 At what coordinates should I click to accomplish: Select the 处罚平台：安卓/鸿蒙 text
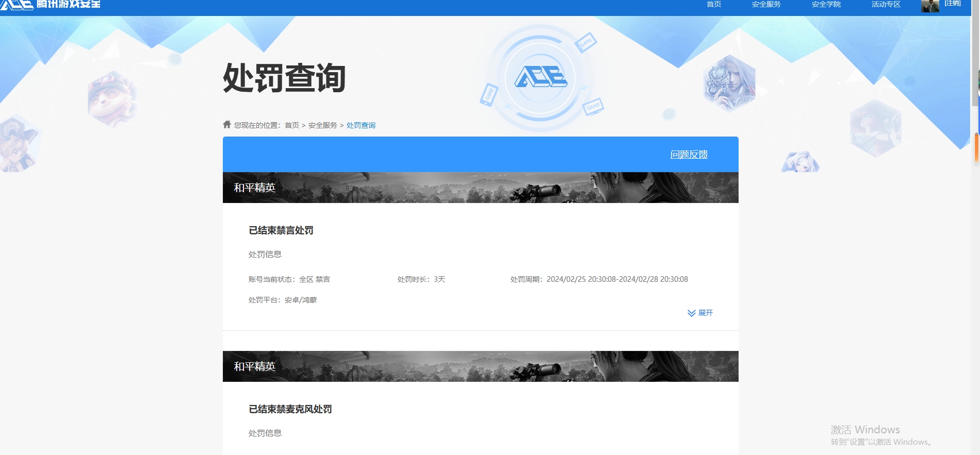[x=283, y=300]
